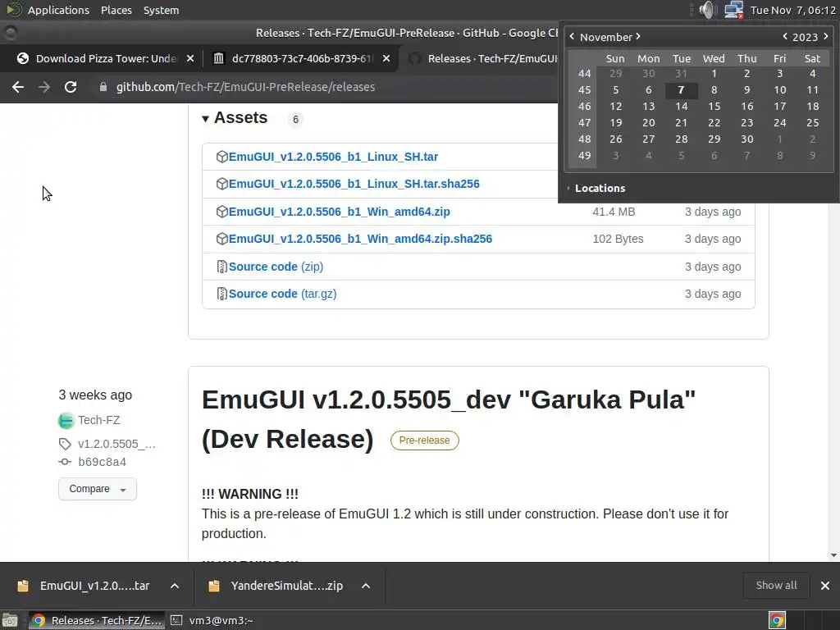Close the Download Pizza Tower tab
840x630 pixels.
(190, 58)
